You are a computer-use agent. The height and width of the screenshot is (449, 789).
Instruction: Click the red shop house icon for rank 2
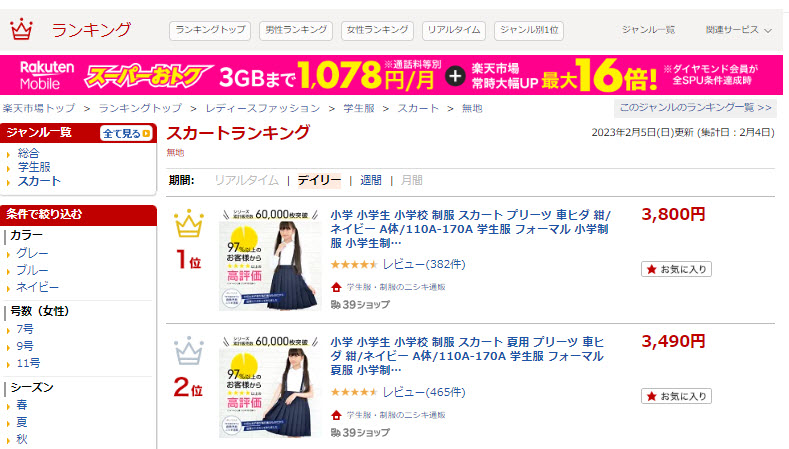point(336,415)
